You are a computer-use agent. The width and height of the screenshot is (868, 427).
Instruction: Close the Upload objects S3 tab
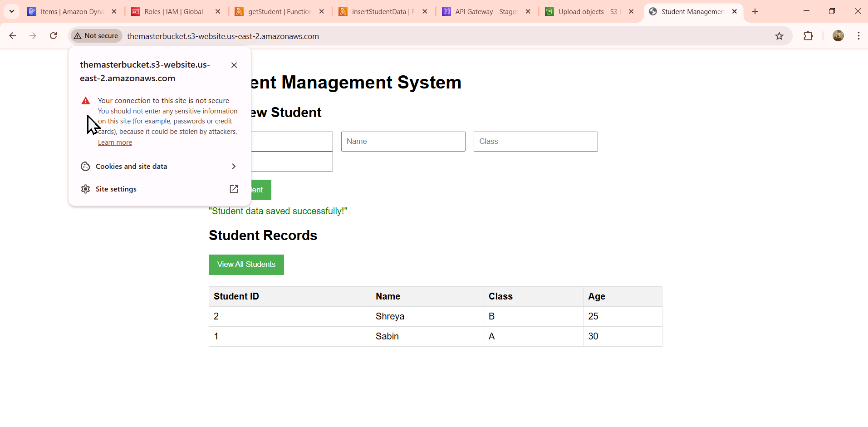[x=631, y=12]
